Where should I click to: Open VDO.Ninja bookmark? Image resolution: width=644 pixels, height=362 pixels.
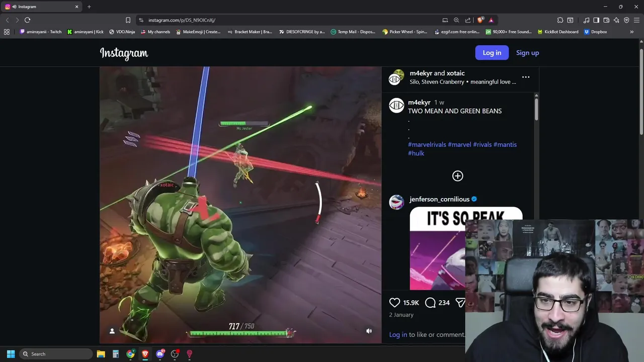click(x=122, y=32)
